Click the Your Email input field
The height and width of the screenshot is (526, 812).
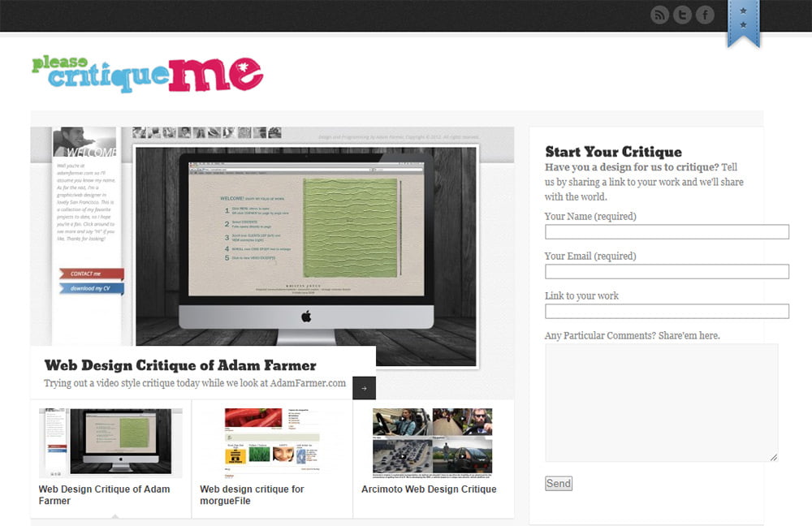pos(667,271)
